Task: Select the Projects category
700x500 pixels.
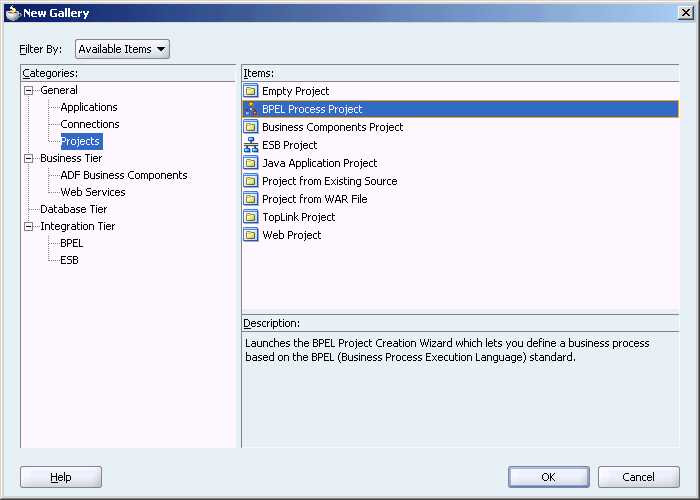Action: coord(80,141)
